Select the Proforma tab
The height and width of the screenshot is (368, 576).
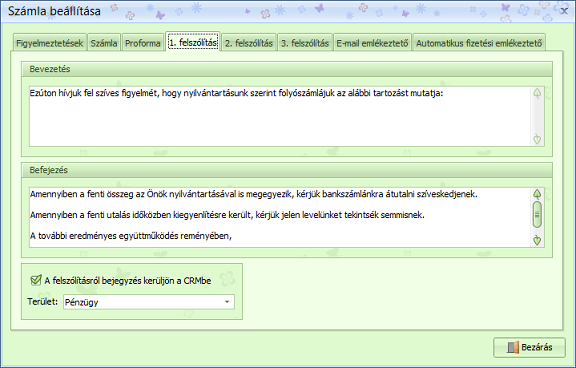tap(143, 43)
